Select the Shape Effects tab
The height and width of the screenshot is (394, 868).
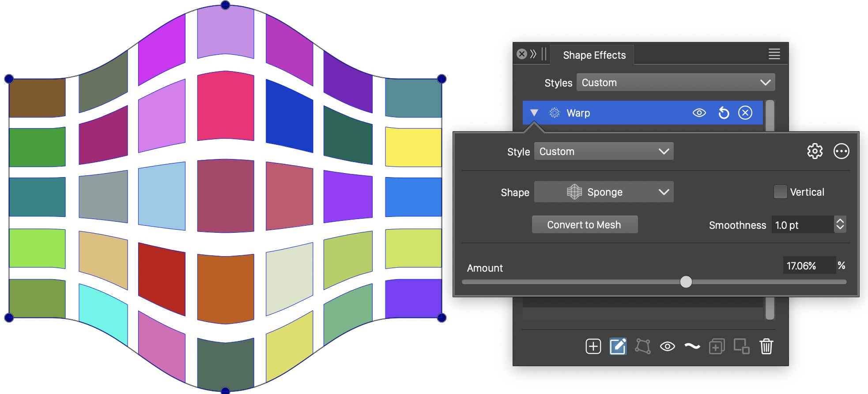(x=594, y=55)
